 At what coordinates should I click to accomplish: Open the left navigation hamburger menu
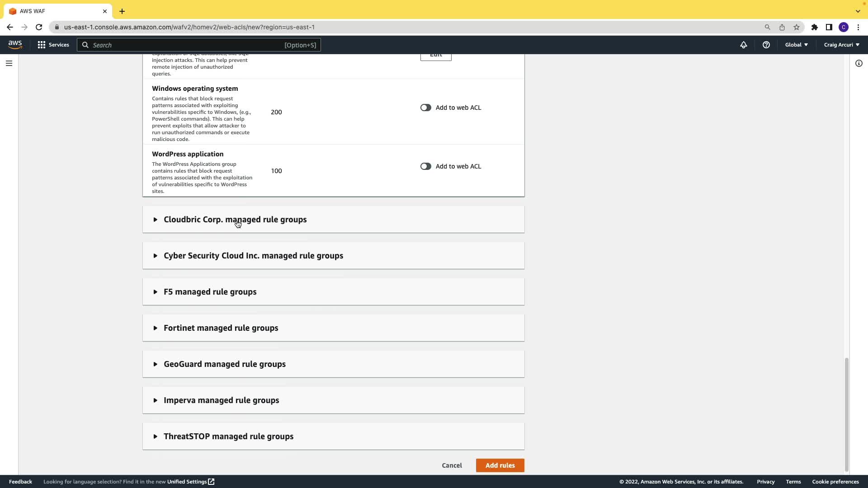pyautogui.click(x=9, y=63)
